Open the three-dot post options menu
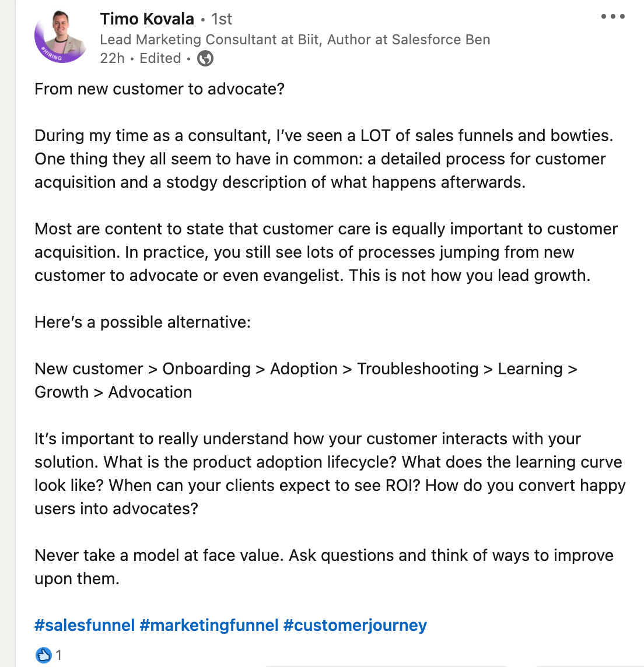 (x=612, y=16)
